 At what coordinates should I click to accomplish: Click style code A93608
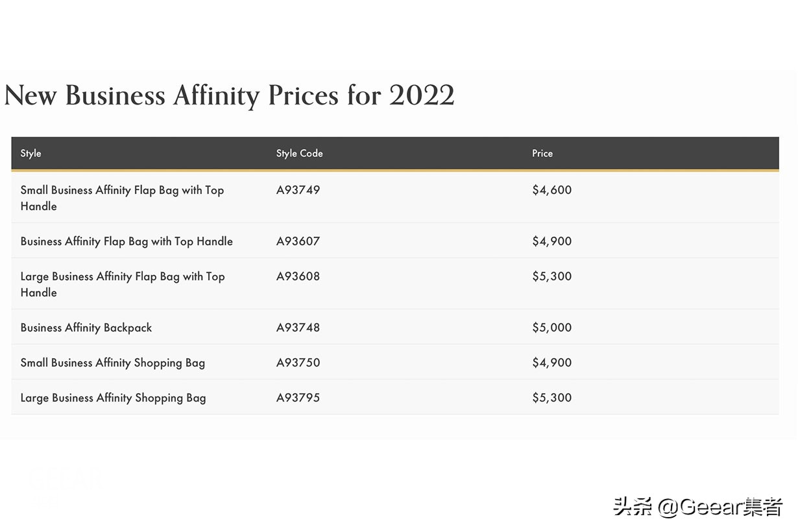point(298,276)
